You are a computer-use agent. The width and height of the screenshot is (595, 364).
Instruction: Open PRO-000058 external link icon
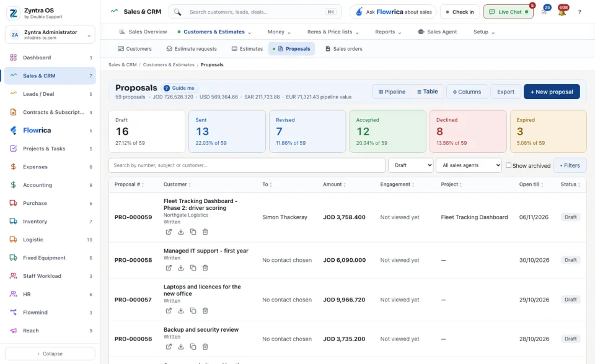pos(169,267)
